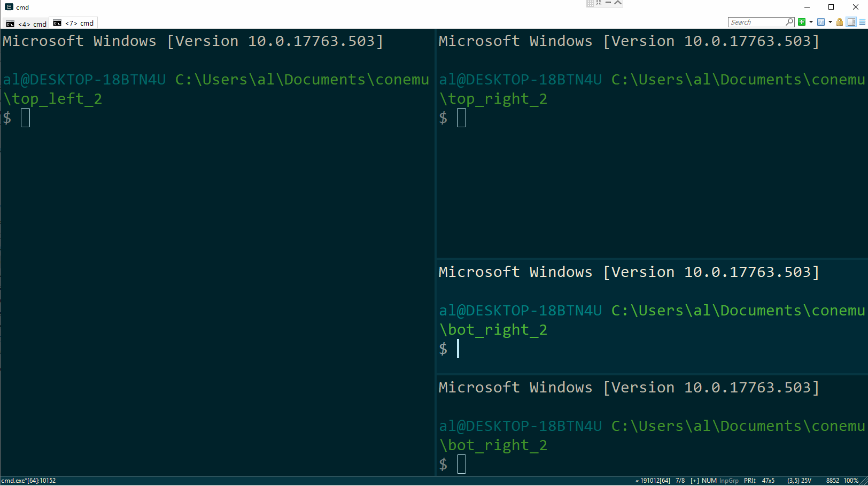Image resolution: width=868 pixels, height=486 pixels.
Task: Click the resize grip at the status bar corner
Action: click(x=864, y=481)
